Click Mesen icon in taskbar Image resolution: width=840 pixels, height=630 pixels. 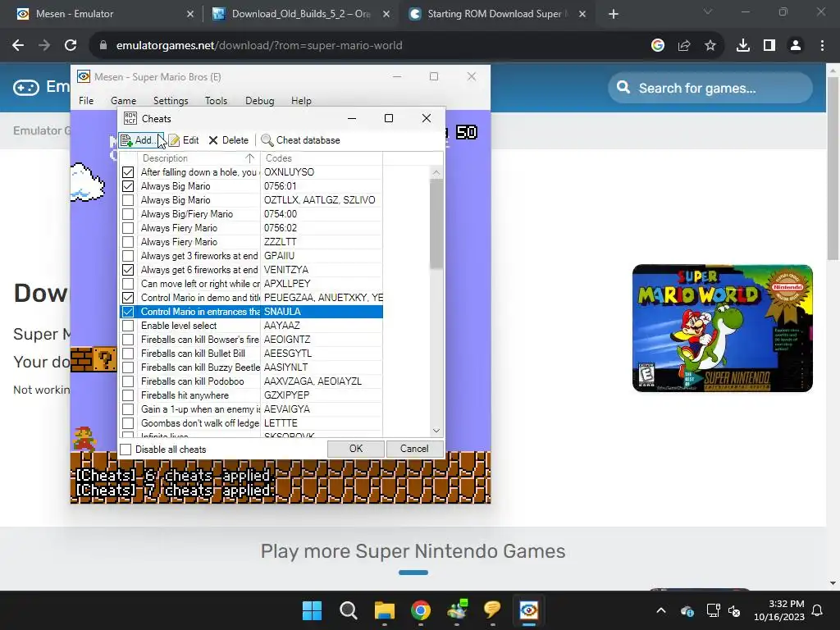(529, 610)
